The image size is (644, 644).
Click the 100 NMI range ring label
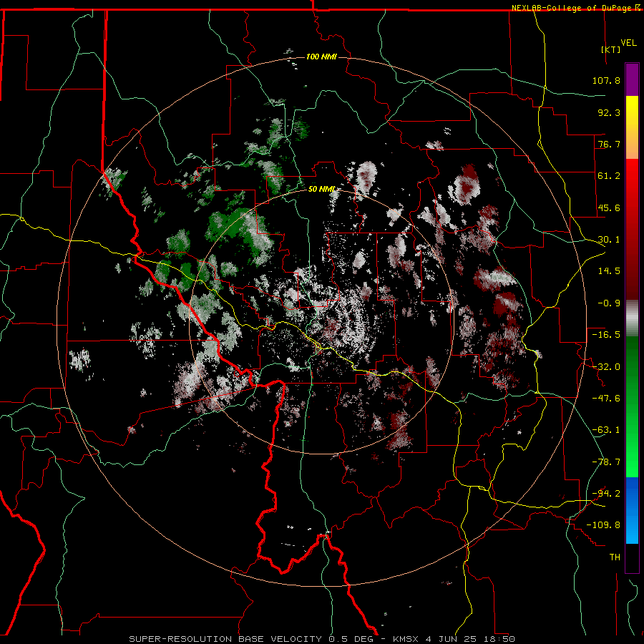321,57
